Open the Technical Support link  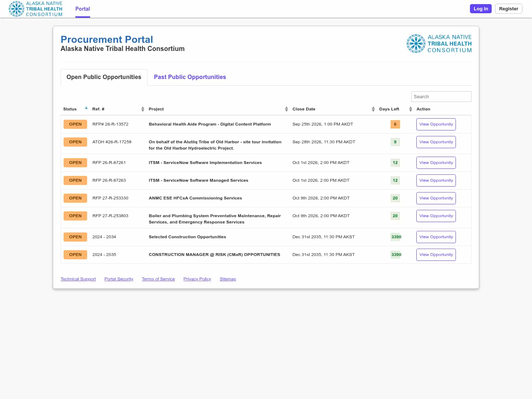pyautogui.click(x=78, y=279)
